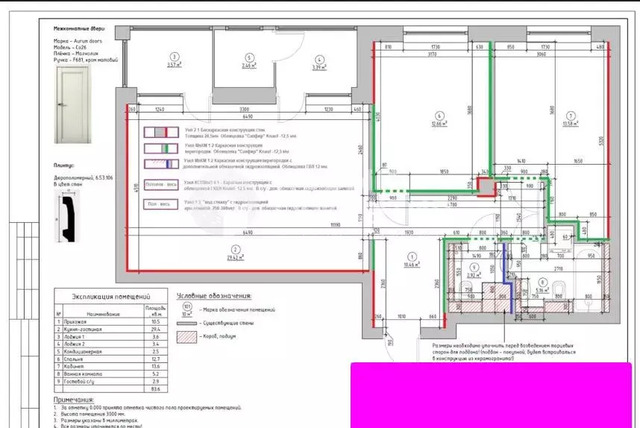Screen dimensions: 640x428
Task: Select the 'Размеры необходимо уточнить' note under bathrooms
Action: tap(504, 352)
